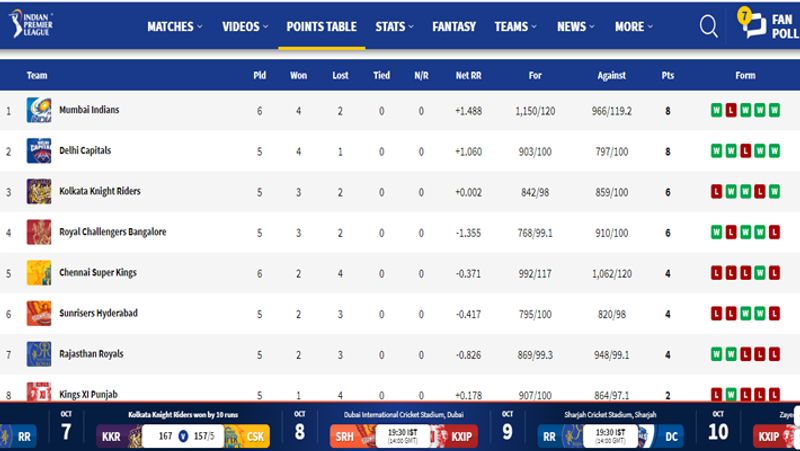Image resolution: width=800 pixels, height=451 pixels.
Task: Click the 1,062/120 Against value for Chennai
Action: [x=612, y=274]
